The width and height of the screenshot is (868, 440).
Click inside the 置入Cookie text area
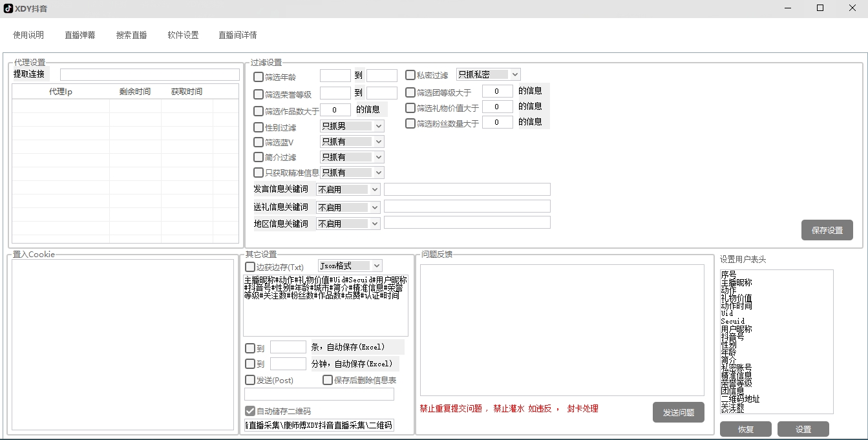coord(123,344)
